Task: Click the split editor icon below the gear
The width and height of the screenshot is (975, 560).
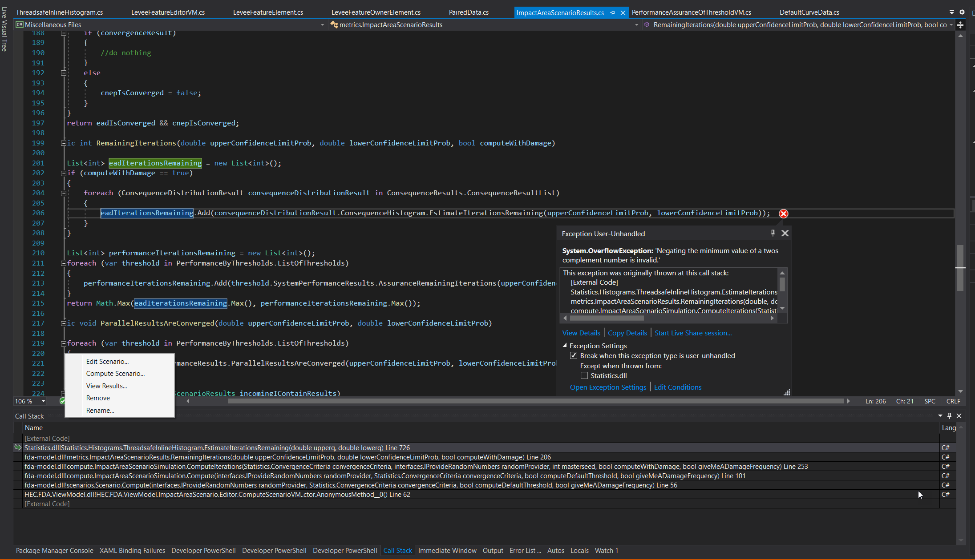Action: [x=961, y=25]
